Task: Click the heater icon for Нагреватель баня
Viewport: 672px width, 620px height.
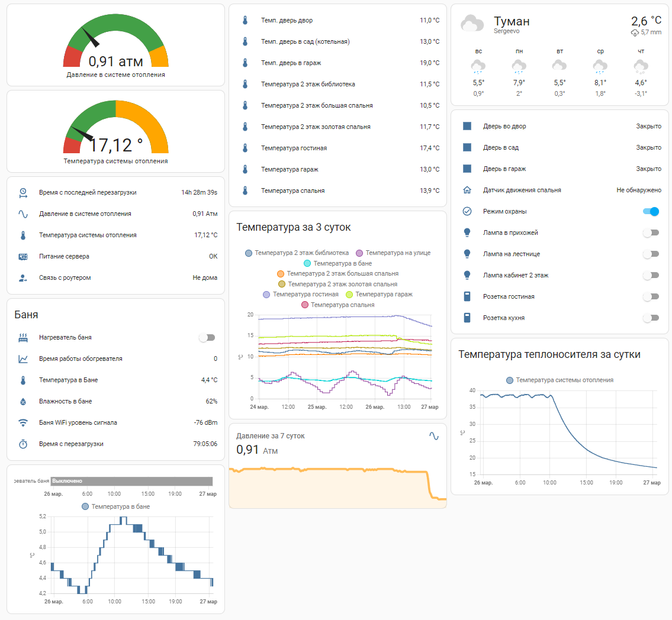Action: (23, 337)
